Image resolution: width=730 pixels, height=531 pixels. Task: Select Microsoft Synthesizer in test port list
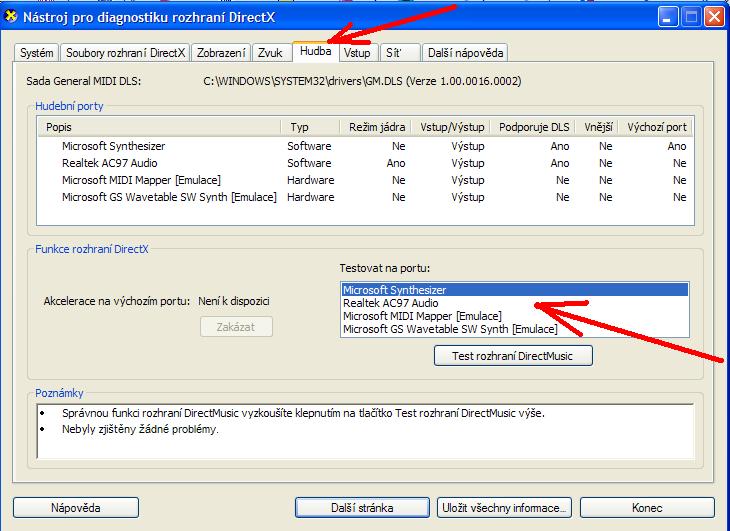394,290
